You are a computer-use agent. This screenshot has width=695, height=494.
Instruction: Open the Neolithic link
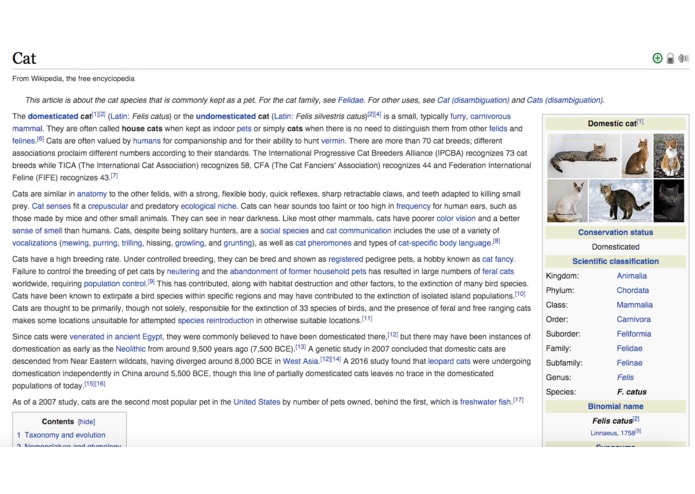[130, 349]
